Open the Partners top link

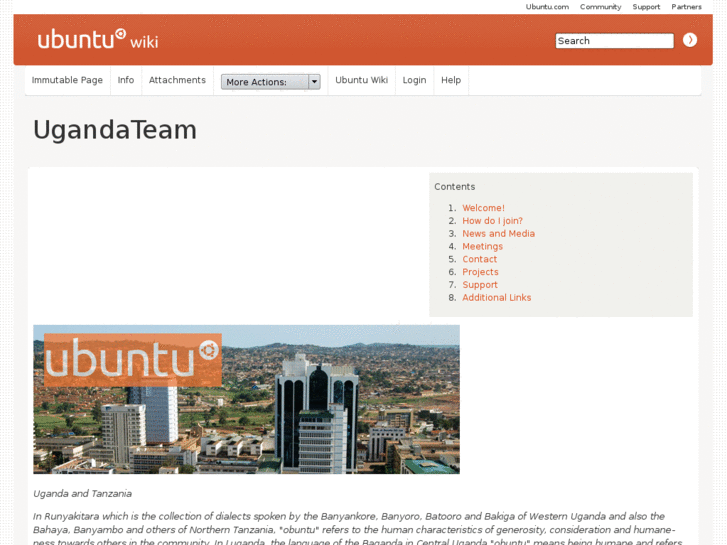tap(686, 6)
